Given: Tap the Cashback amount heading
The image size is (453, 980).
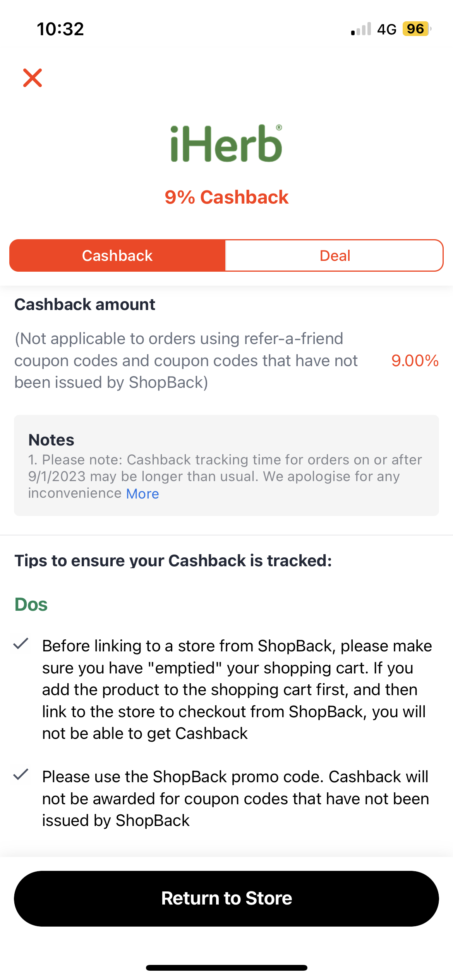Looking at the screenshot, I should click(x=85, y=305).
